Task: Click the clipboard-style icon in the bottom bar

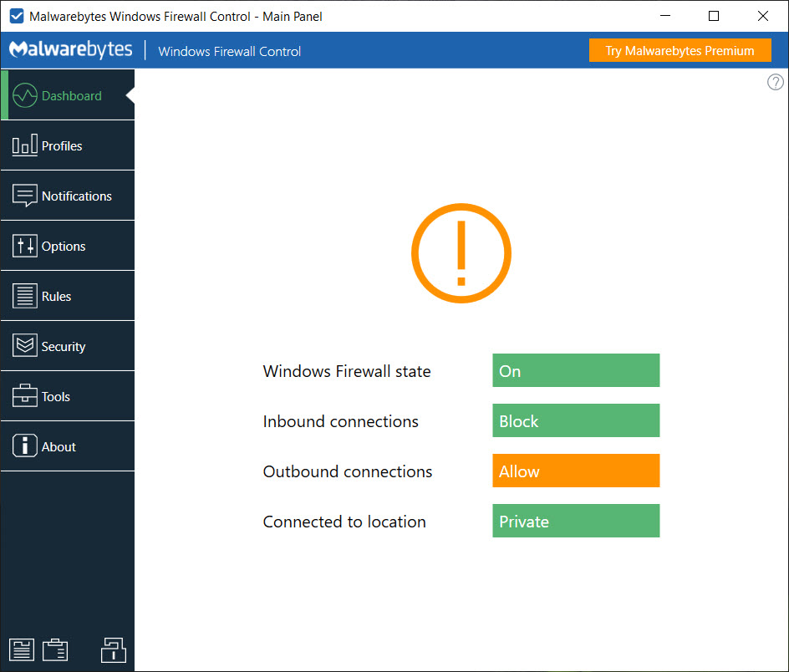Action: (55, 649)
